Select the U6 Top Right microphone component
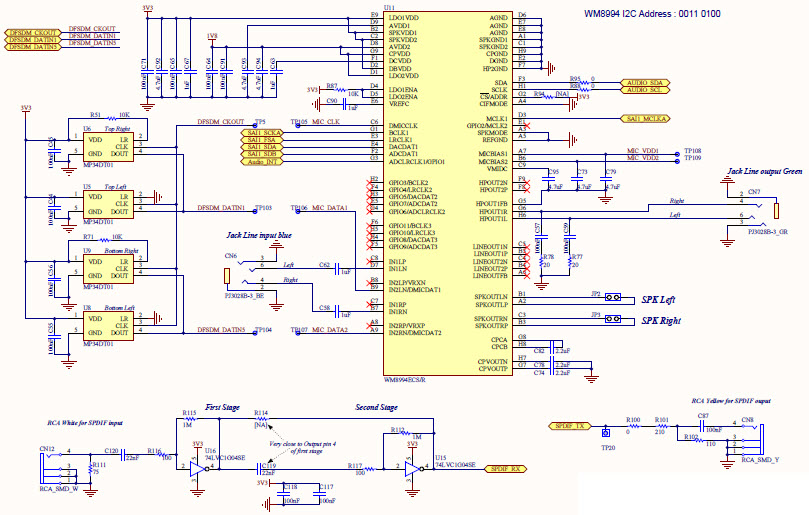The height and width of the screenshot is (515, 809). [108, 147]
